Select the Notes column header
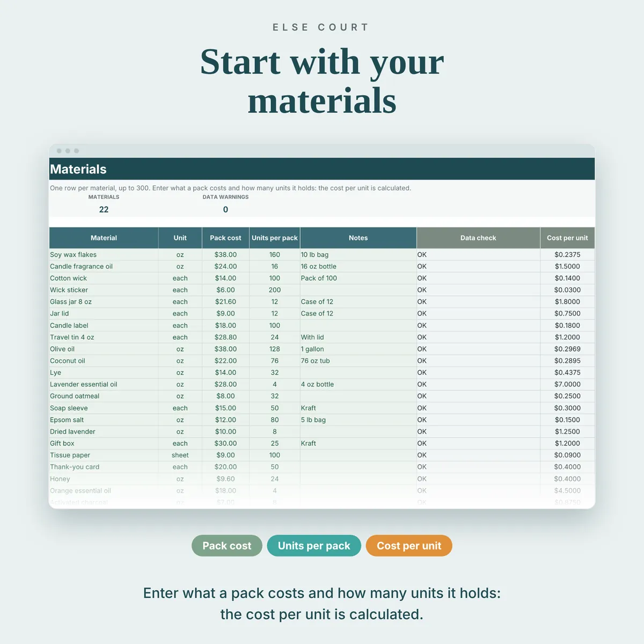The height and width of the screenshot is (644, 644). pos(358,238)
